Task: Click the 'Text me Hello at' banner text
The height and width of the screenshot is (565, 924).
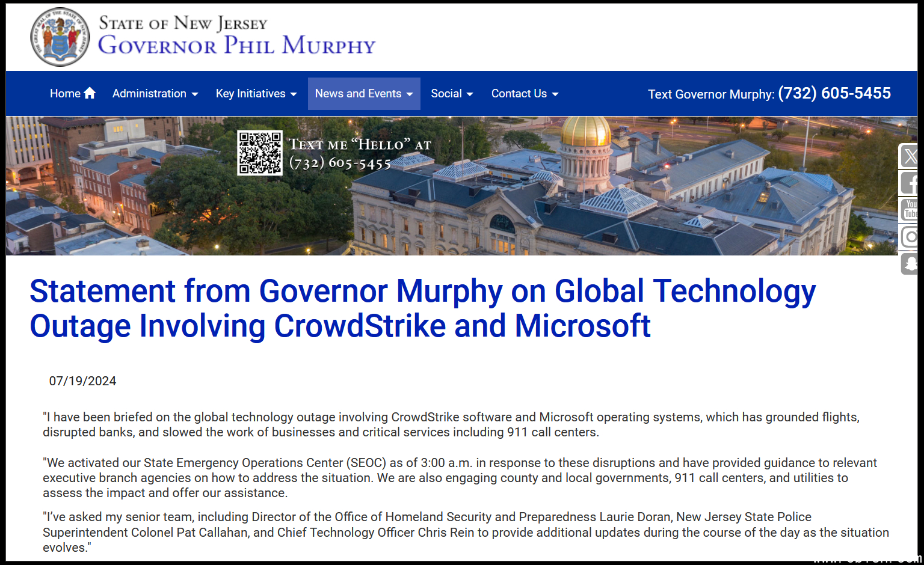Action: 360,144
